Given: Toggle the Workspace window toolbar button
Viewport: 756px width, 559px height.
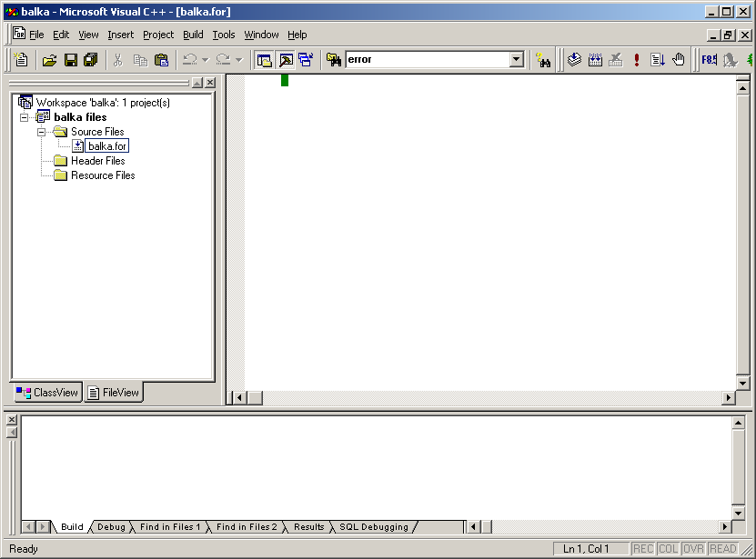Looking at the screenshot, I should tap(265, 60).
